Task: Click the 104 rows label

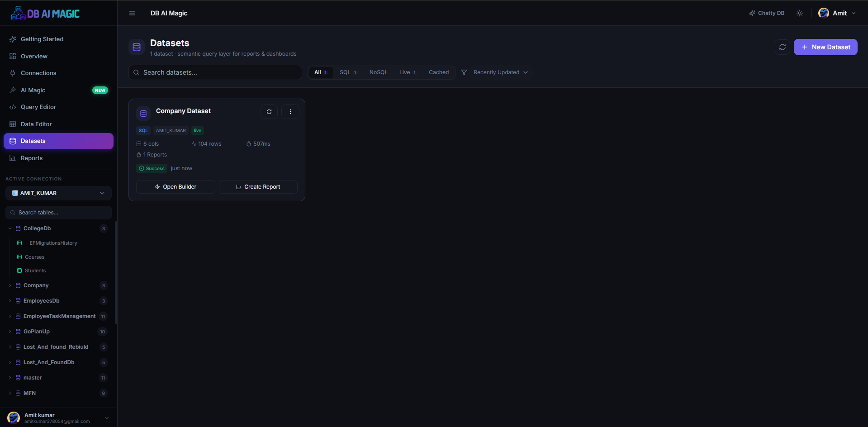Action: point(207,144)
